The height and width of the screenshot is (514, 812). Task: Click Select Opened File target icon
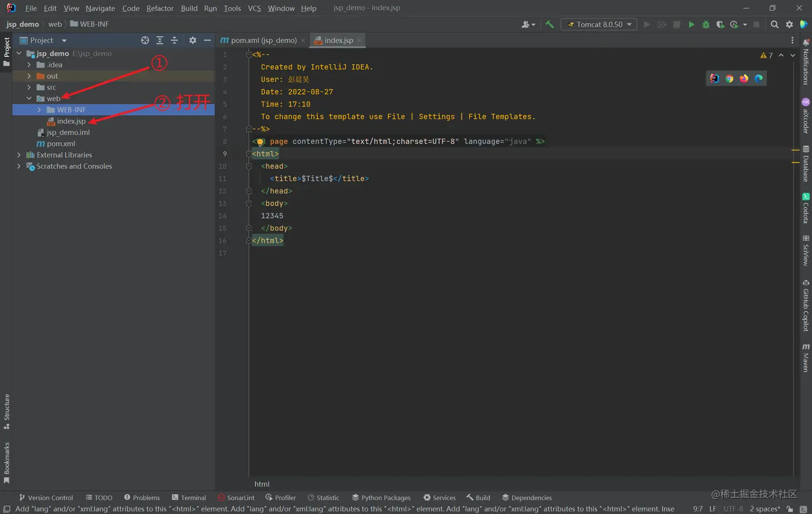pyautogui.click(x=145, y=40)
